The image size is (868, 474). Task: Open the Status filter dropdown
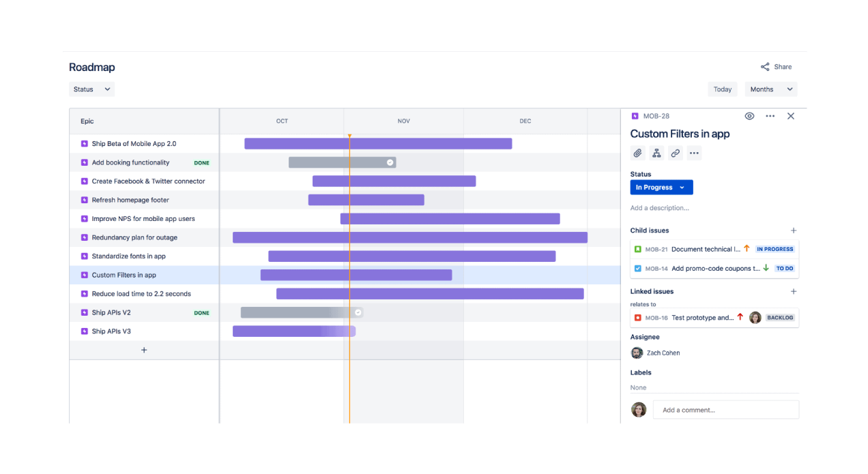(x=91, y=89)
